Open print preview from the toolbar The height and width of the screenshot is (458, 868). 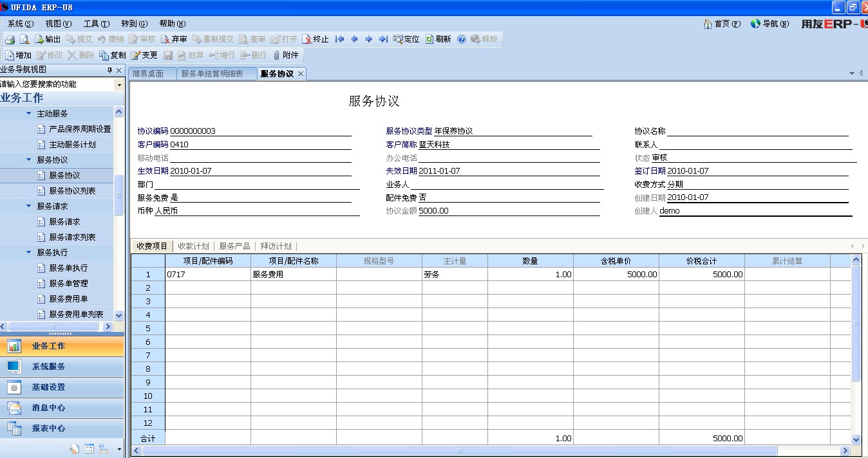24,39
